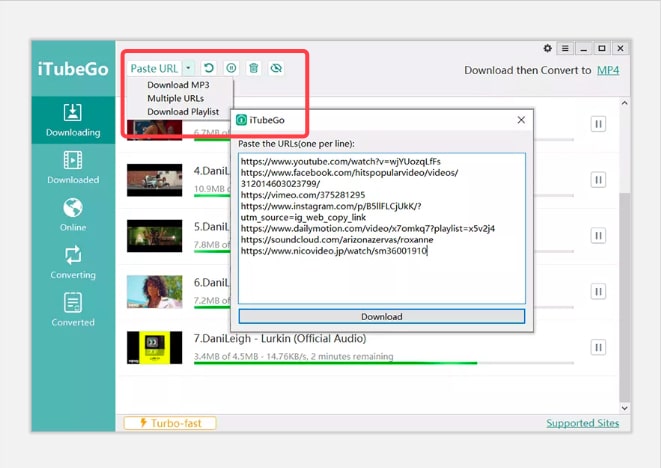The height and width of the screenshot is (468, 661).
Task: Toggle the private mode eye icon
Action: (276, 68)
